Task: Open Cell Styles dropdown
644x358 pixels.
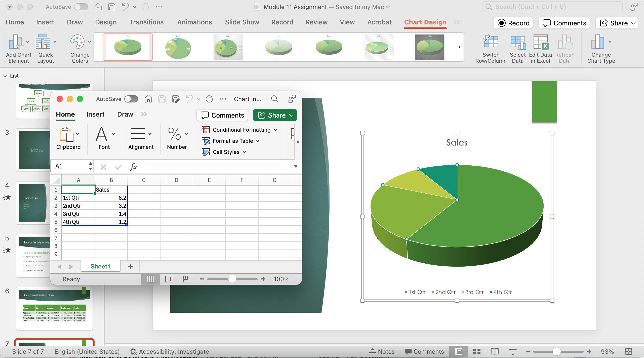Action: coord(224,152)
